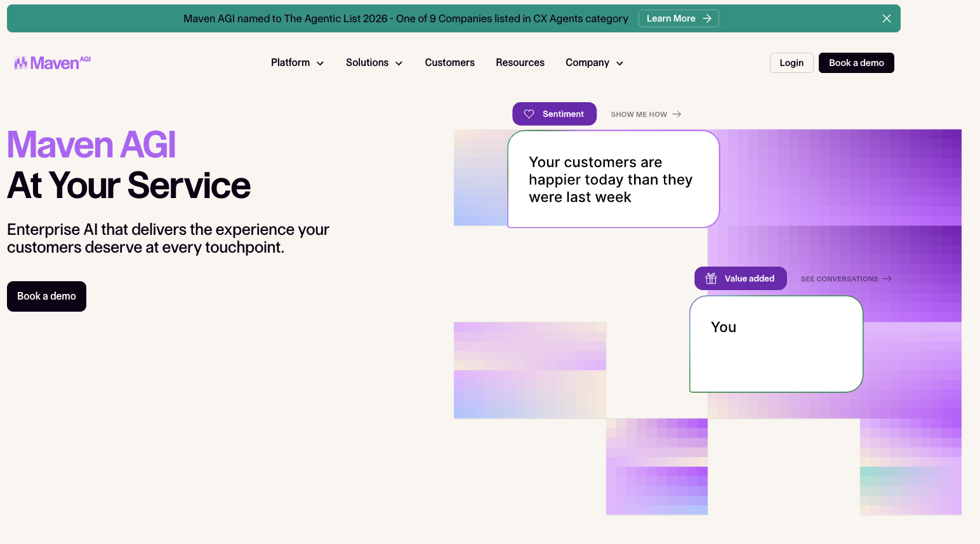The height and width of the screenshot is (544, 980).
Task: Open the Company menu
Action: (x=594, y=63)
